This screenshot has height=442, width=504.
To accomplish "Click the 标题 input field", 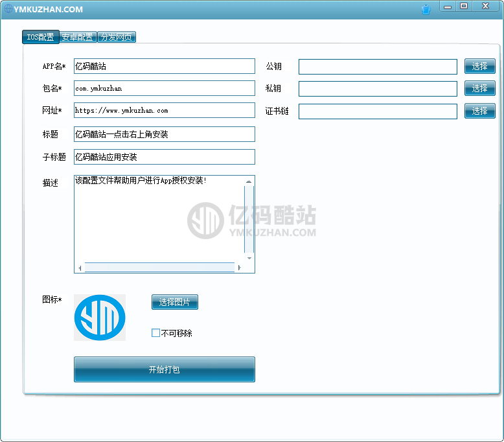I will 165,134.
